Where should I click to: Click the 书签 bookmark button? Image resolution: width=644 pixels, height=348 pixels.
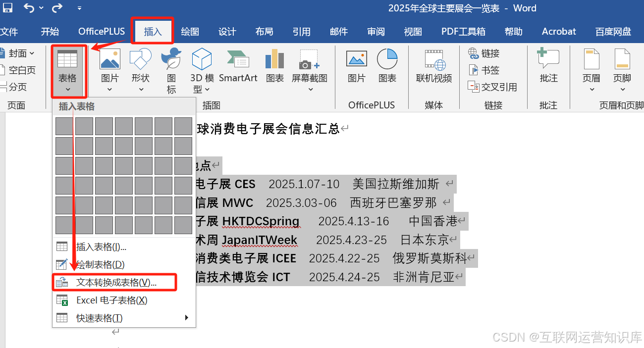click(484, 70)
